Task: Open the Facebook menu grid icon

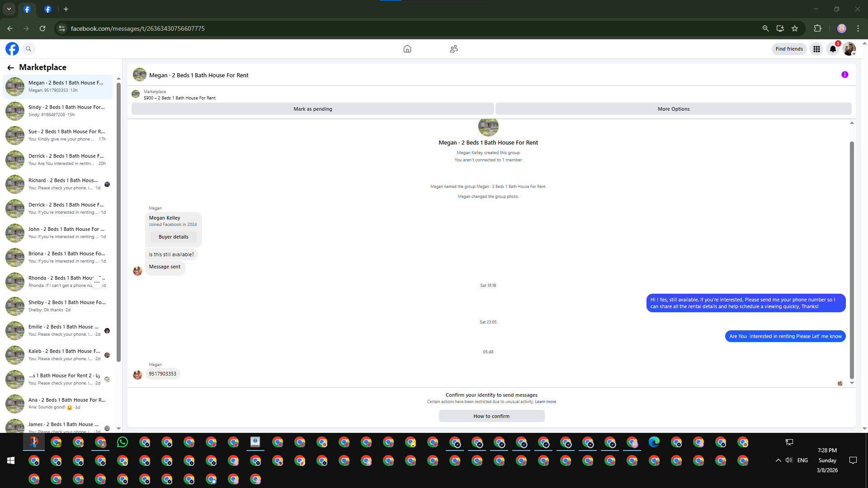Action: click(x=816, y=49)
